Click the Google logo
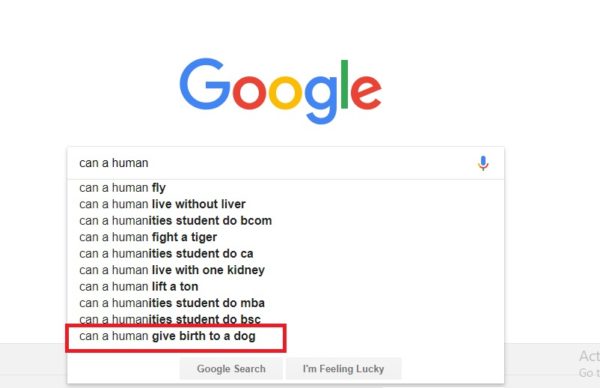The width and height of the screenshot is (600, 388). 280,91
